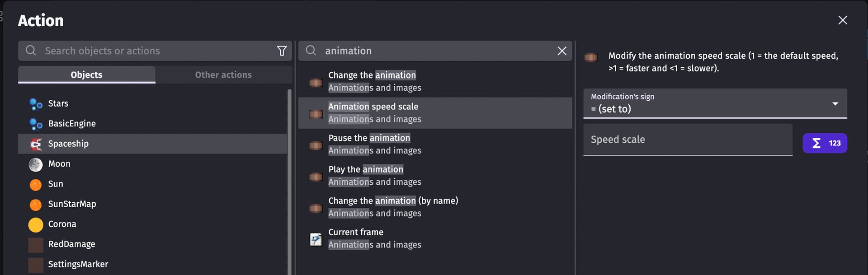Viewport: 868px width, 275px height.
Task: Switch to the Other actions tab
Action: pos(223,75)
